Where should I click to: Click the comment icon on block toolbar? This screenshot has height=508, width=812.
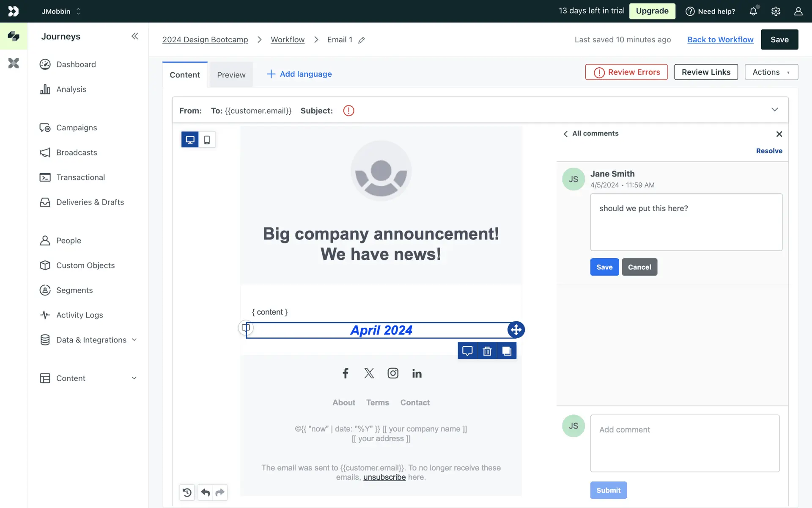[467, 351]
